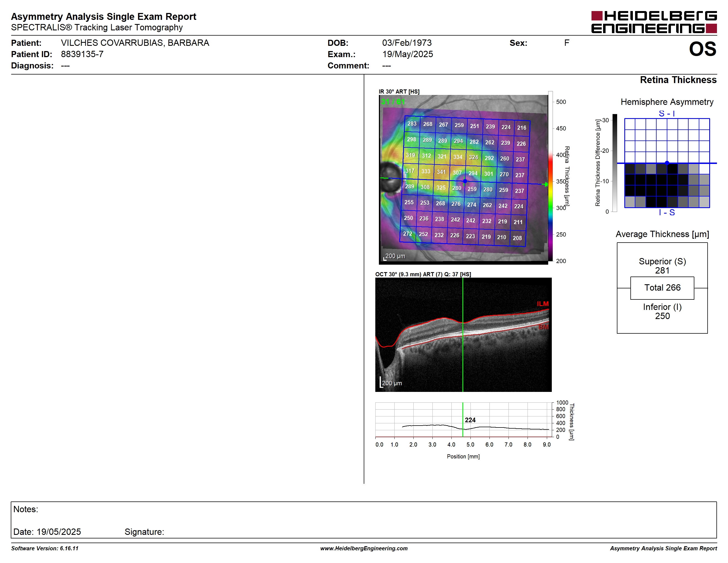Click the blue dot on the Hemisphere Asymmetry grid

click(667, 163)
